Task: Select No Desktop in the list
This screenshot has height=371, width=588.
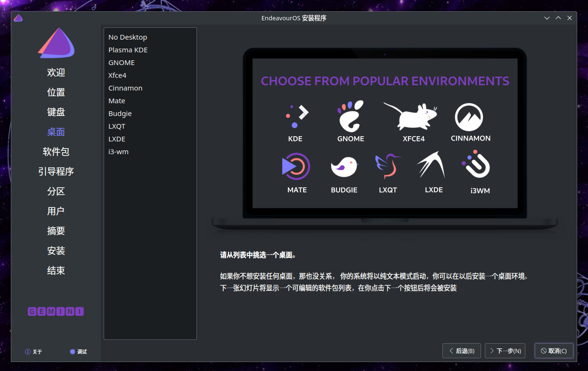Action: [150, 37]
